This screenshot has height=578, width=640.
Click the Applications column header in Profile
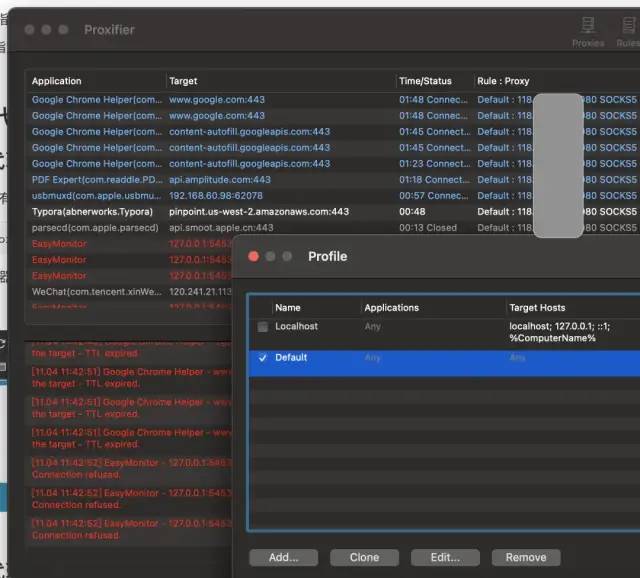(x=391, y=308)
